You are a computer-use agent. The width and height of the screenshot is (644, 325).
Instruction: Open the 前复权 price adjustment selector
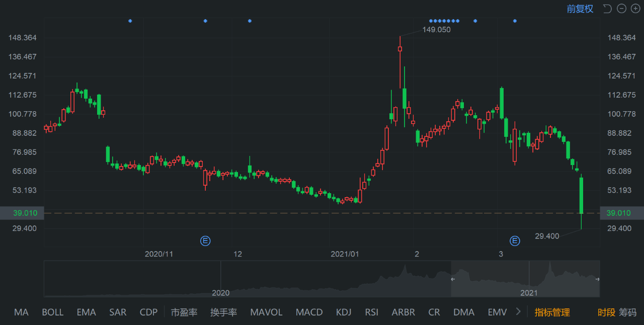pyautogui.click(x=580, y=9)
